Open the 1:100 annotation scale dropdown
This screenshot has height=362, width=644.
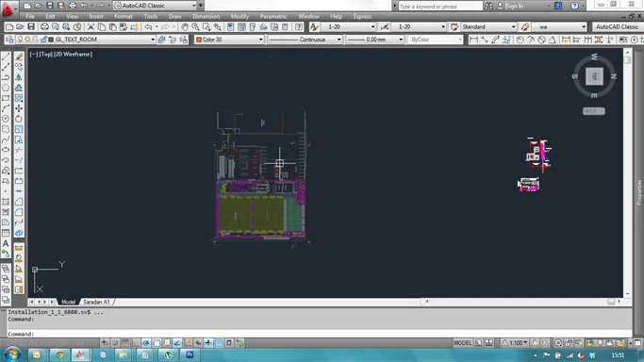tap(516, 343)
